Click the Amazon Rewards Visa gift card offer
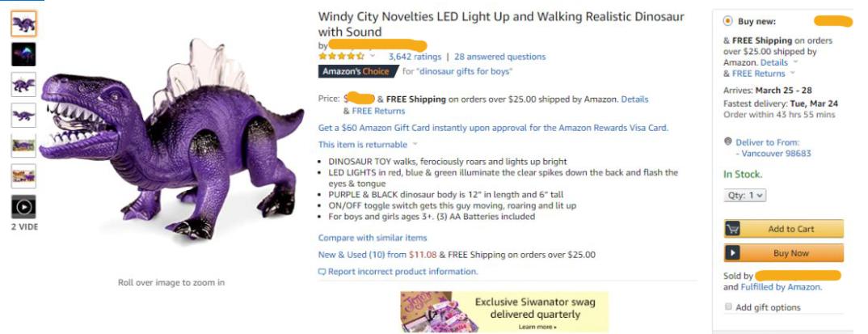Screen dimensions: 868x334 [x=493, y=128]
